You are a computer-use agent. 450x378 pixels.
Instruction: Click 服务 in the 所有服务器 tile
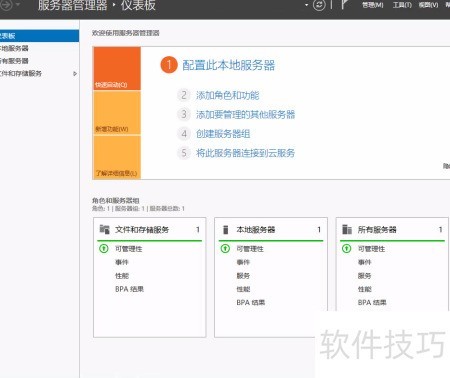[365, 276]
